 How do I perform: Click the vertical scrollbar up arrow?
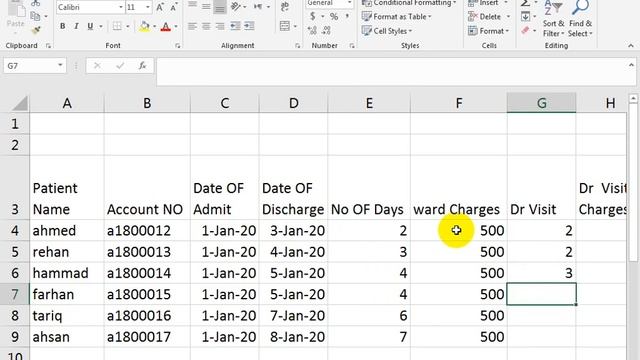(x=633, y=98)
